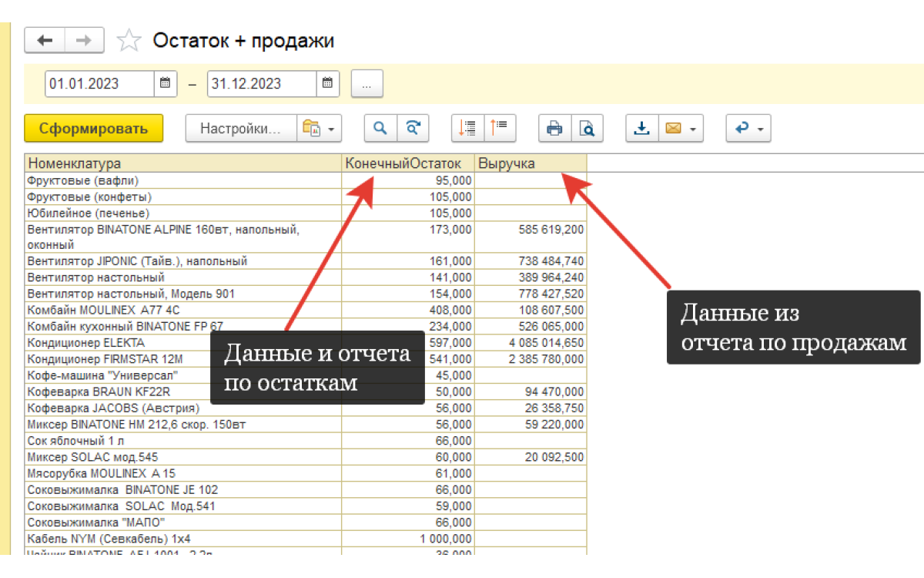Toggle the favorites star for this report
This screenshot has width=924, height=578.
(129, 39)
